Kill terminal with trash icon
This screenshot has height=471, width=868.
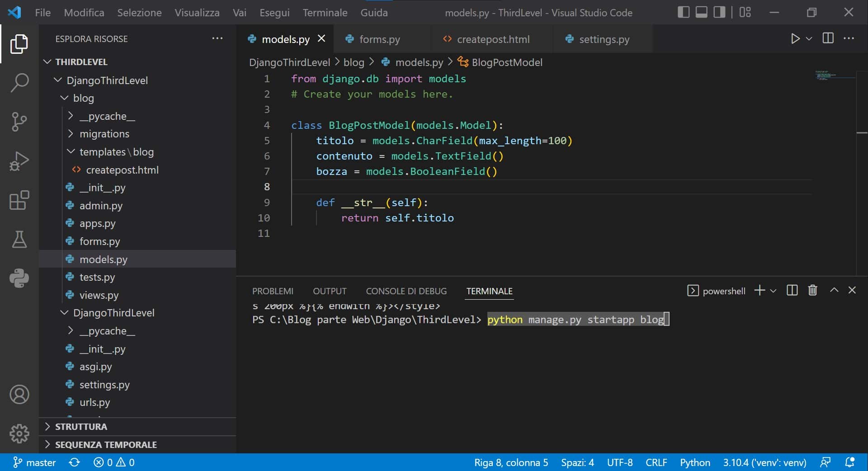click(812, 290)
